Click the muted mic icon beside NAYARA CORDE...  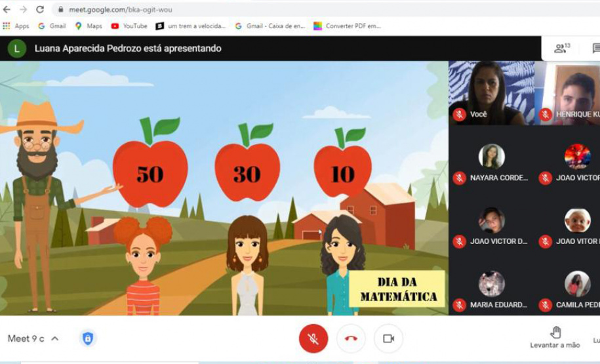459,178
